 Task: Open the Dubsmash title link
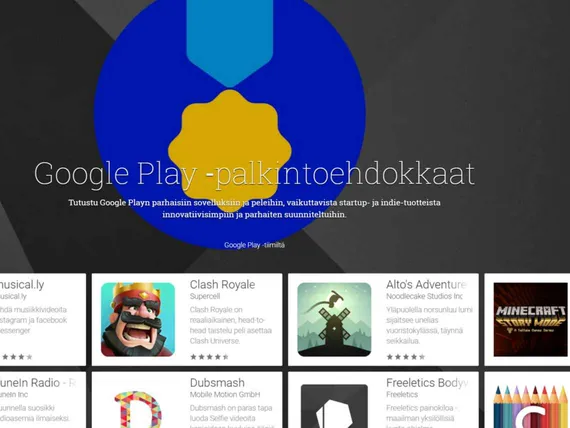[217, 383]
